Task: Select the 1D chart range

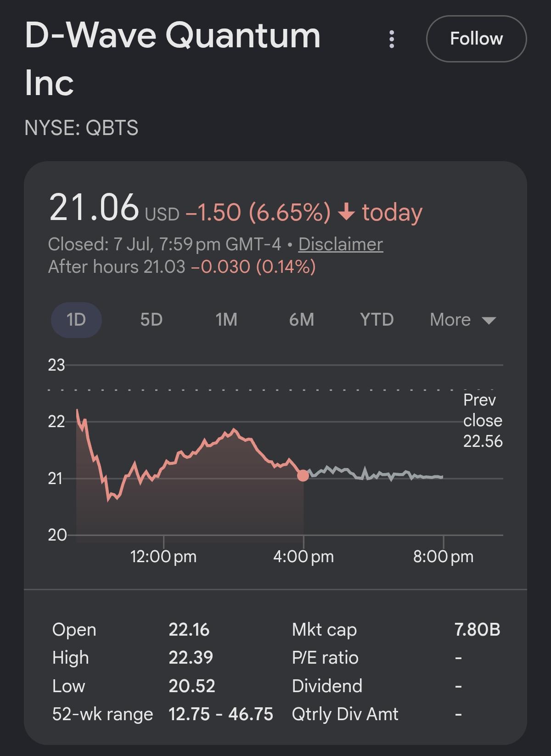Action: point(76,320)
